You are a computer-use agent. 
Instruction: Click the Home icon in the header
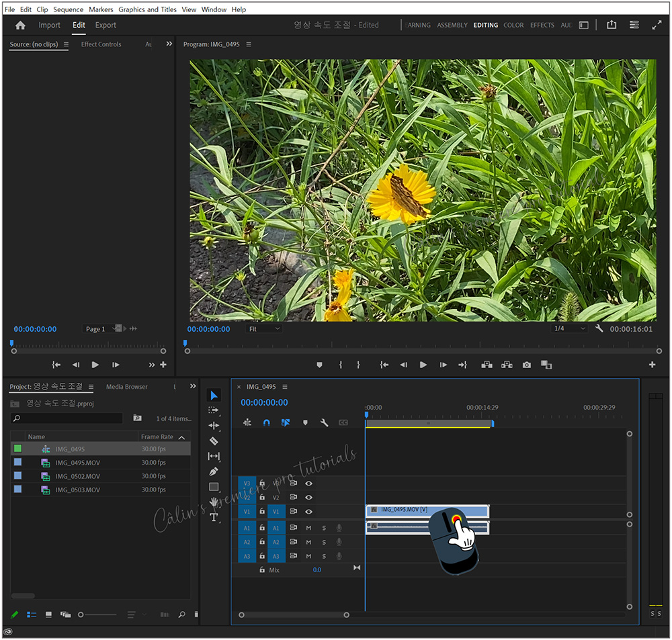tap(20, 26)
